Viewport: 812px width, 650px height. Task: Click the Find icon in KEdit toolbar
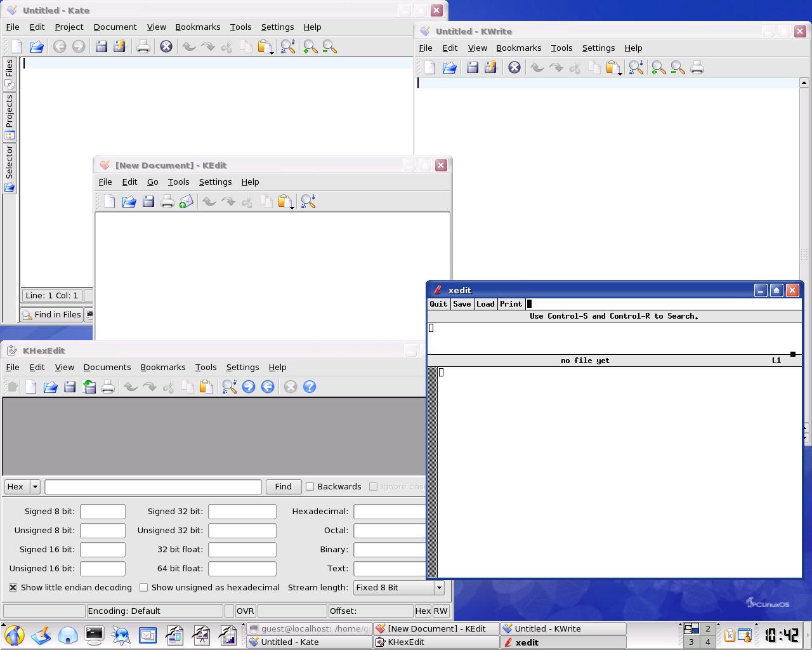click(x=308, y=201)
